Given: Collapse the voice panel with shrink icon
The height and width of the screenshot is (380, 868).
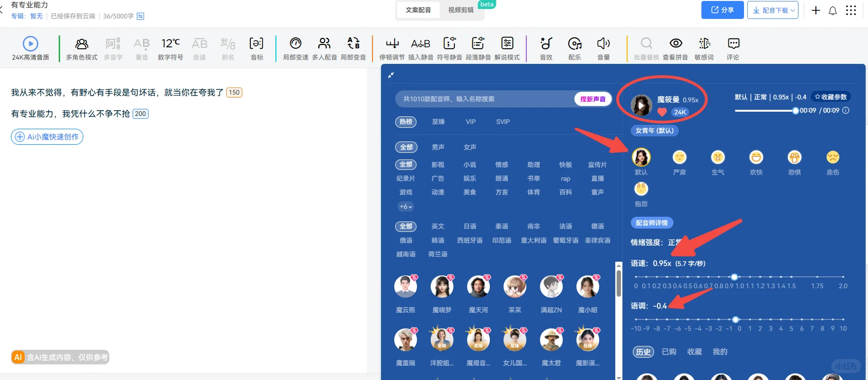Looking at the screenshot, I should (x=391, y=75).
